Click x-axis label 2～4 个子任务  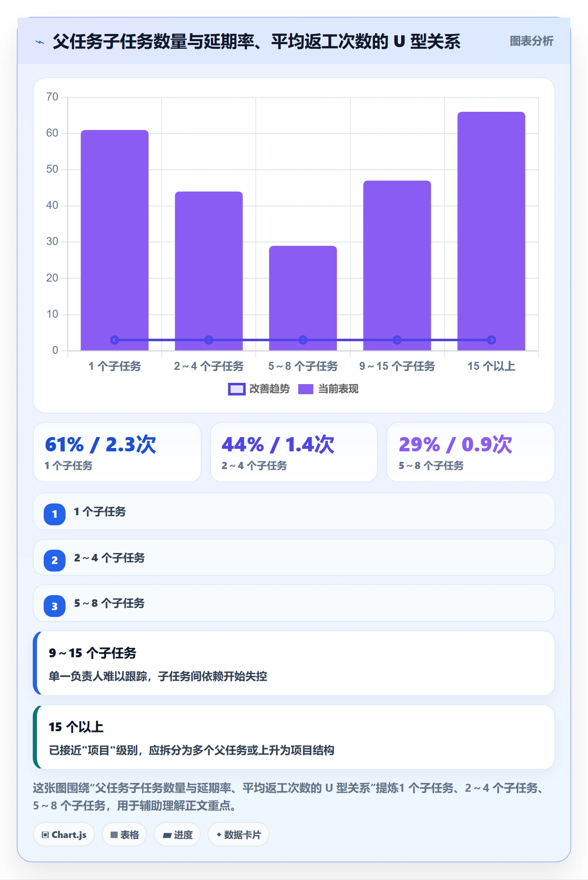(209, 366)
